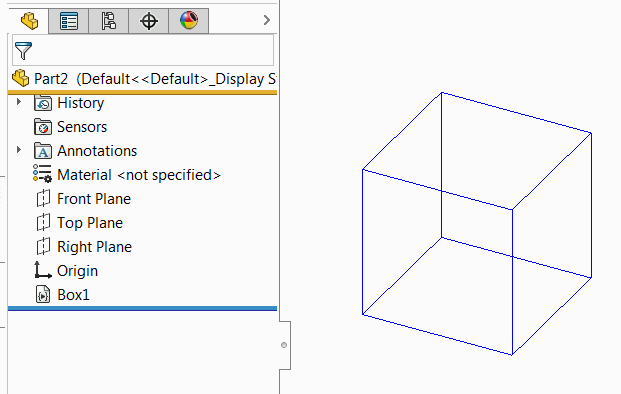Click the Box1 macro feature icon
Viewport: 621px width, 394px height.
pyautogui.click(x=43, y=295)
